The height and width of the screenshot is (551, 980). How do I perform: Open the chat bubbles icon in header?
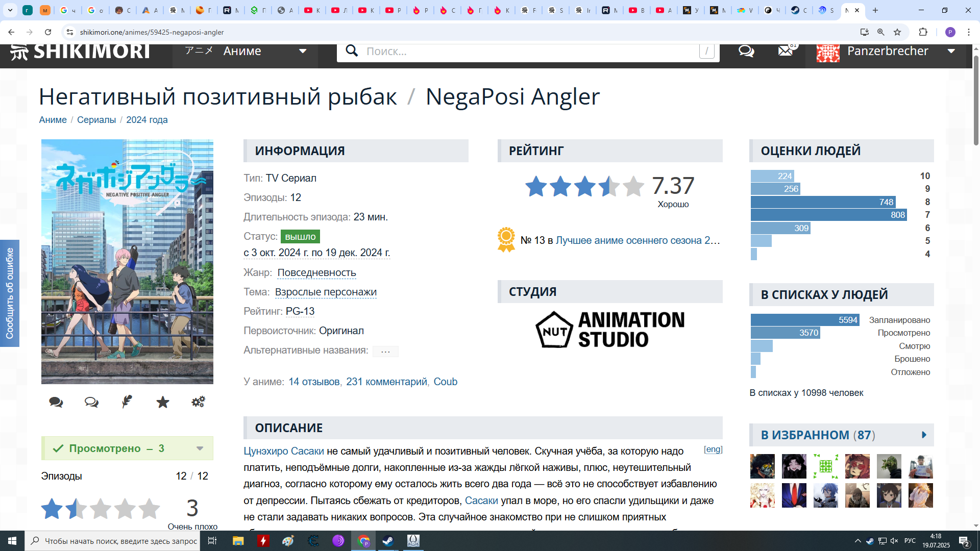point(746,51)
